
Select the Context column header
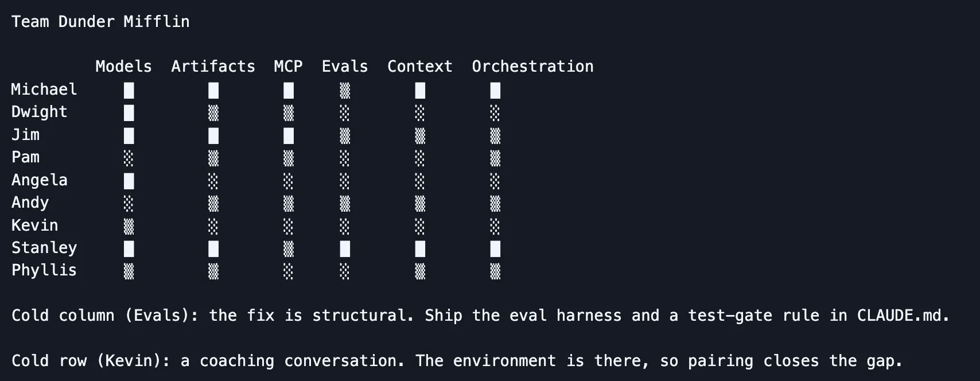click(x=420, y=67)
